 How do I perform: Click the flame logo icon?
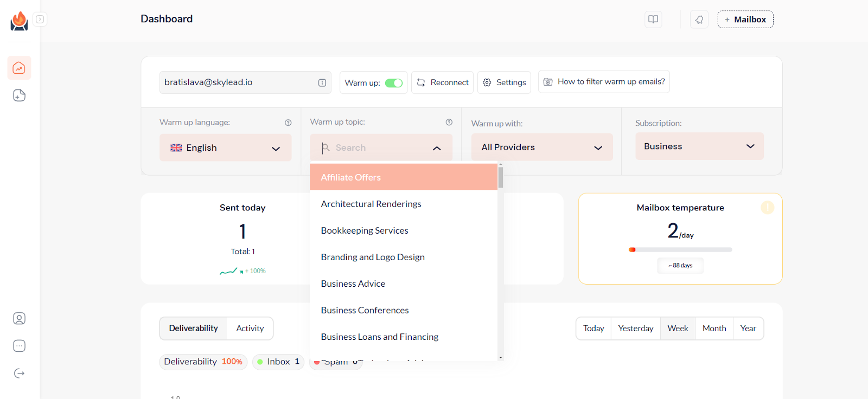[19, 21]
